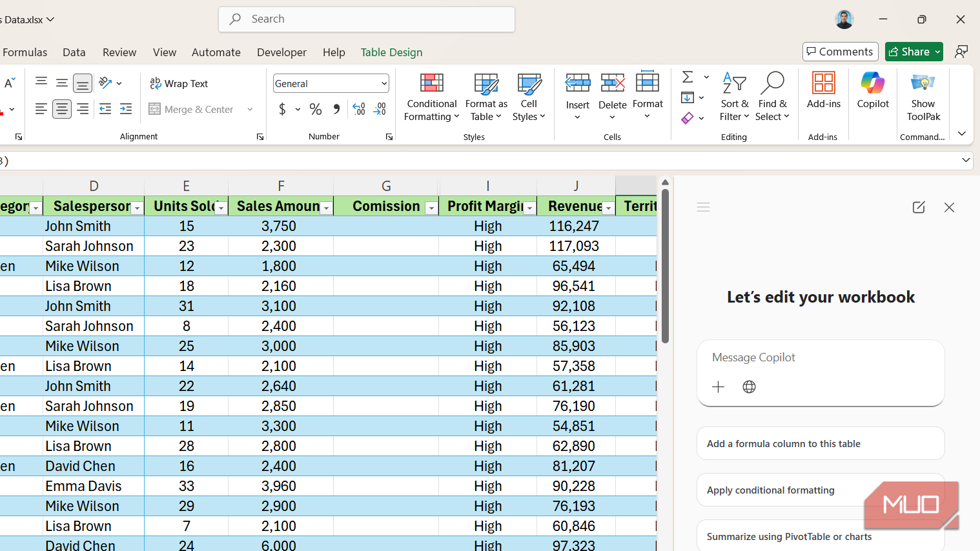
Task: Open the Add-ins ribbon button
Action: pos(824,90)
